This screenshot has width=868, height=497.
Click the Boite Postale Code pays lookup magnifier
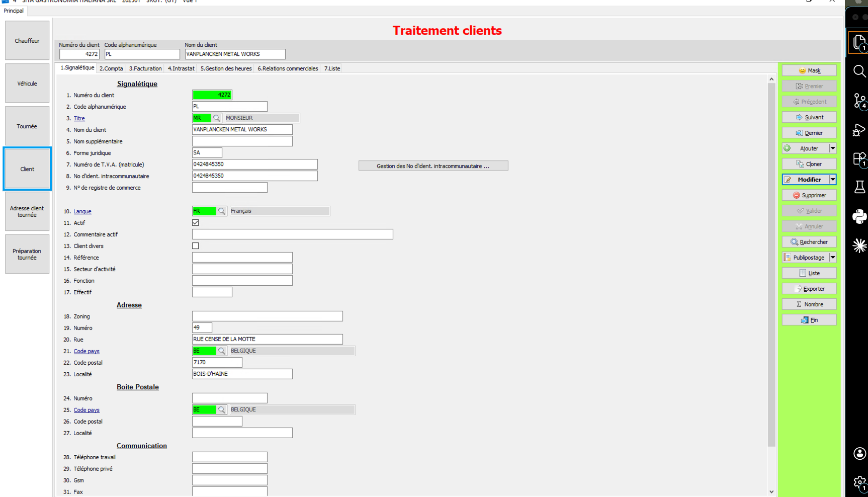[221, 409]
